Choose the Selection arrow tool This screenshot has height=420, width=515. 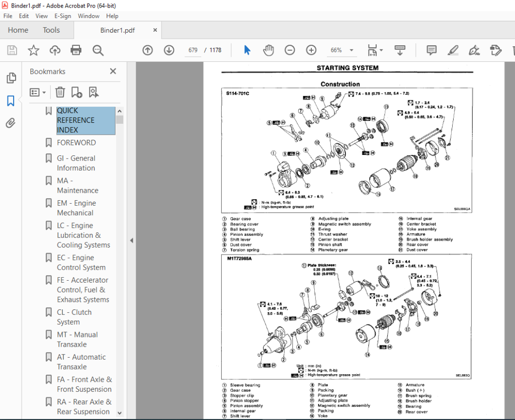247,50
